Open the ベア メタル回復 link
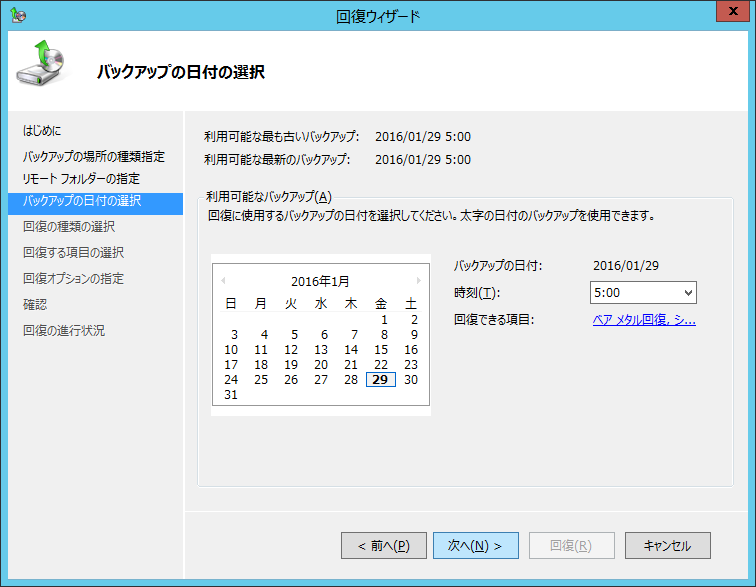Viewport: 756px width, 587px height. pyautogui.click(x=644, y=320)
